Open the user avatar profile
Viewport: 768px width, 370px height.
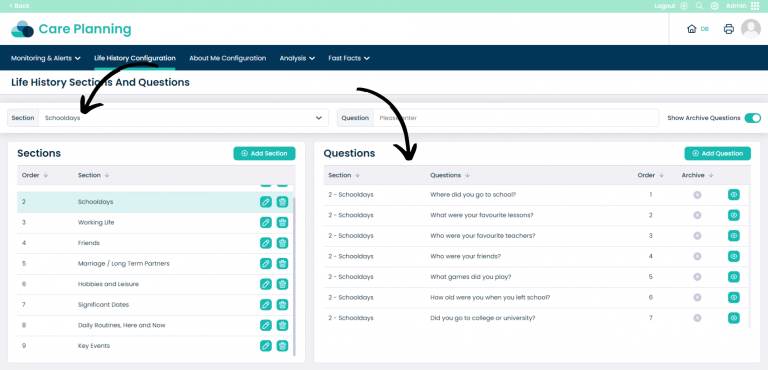coord(751,29)
